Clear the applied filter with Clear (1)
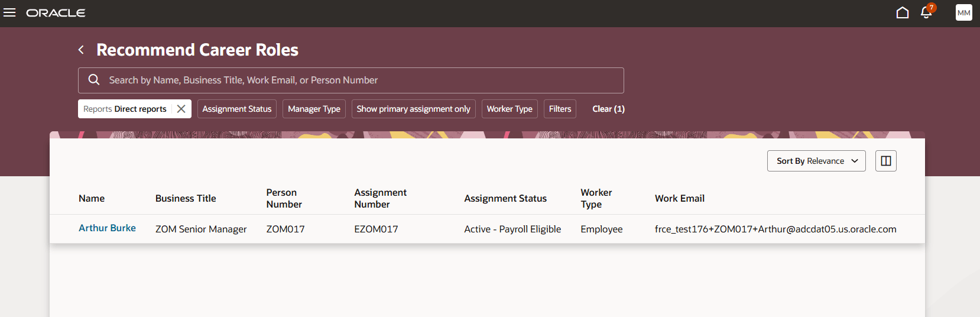This screenshot has height=317, width=980. 608,109
